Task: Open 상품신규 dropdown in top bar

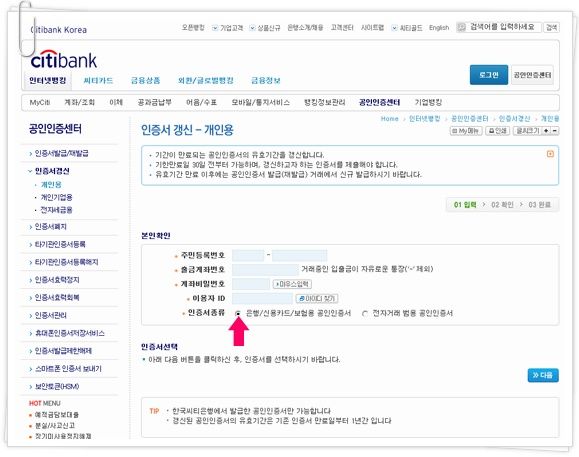Action: 265,28
